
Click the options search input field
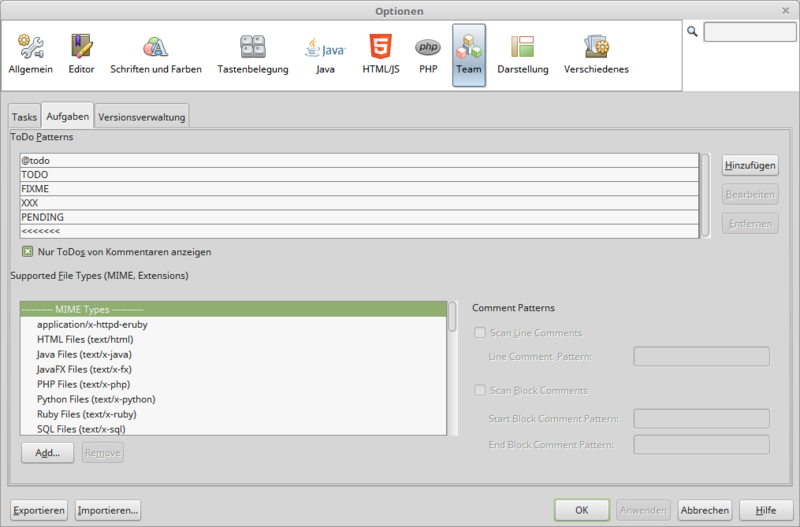click(x=749, y=32)
